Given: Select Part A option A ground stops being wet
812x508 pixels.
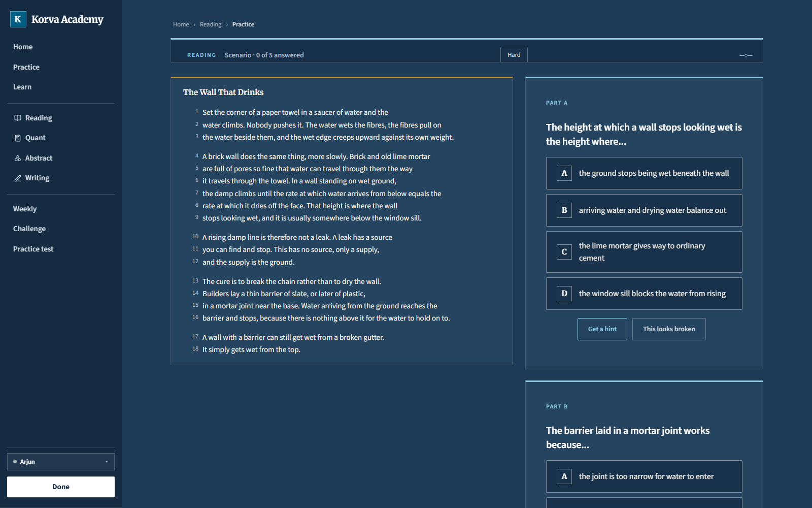Looking at the screenshot, I should [x=644, y=173].
